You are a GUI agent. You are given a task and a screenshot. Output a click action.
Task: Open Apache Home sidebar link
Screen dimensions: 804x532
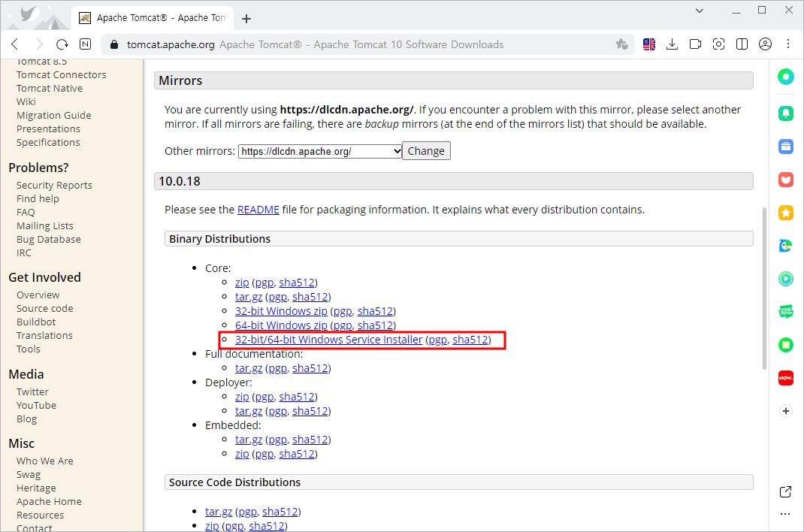[49, 501]
